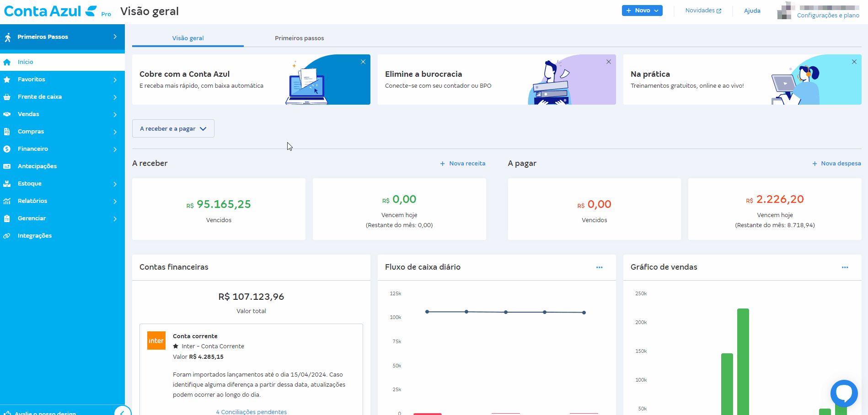Click the Elimine a burocracia banner
868x415 pixels.
pos(497,80)
